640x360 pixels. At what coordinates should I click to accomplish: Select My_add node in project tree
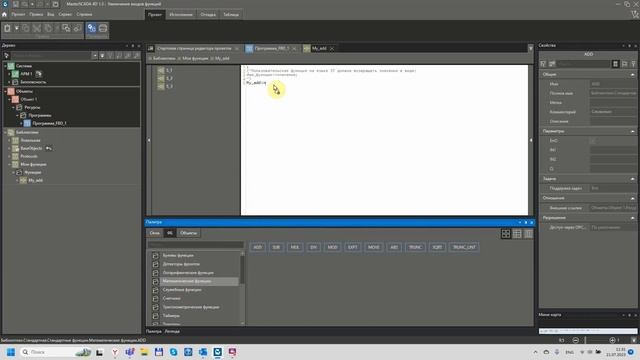[36, 180]
